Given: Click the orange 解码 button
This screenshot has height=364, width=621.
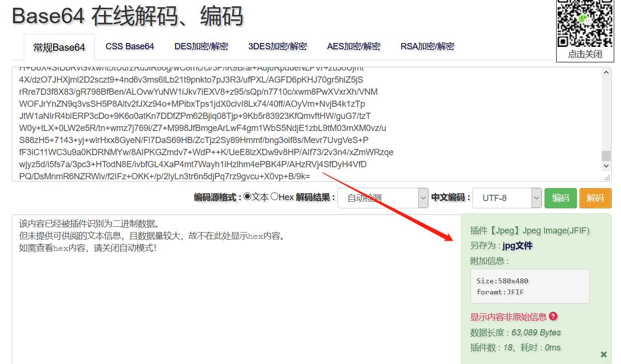Looking at the screenshot, I should click(595, 198).
